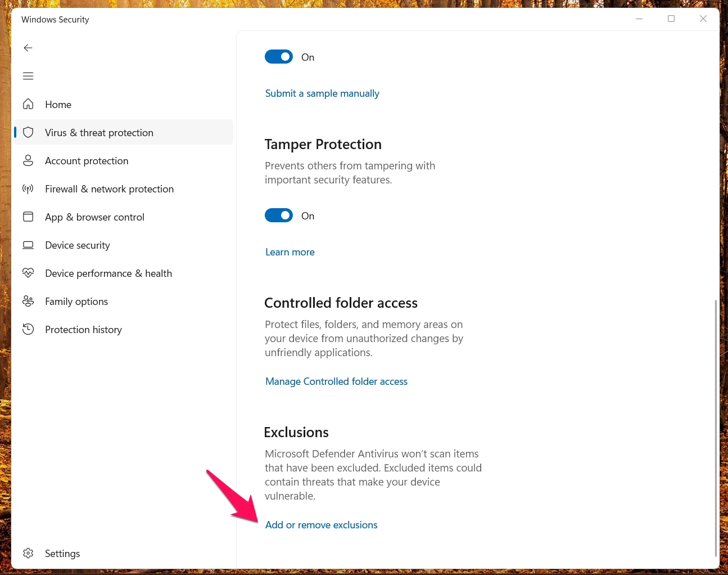728x575 pixels.
Task: Click Submit a sample manually link
Action: coord(322,93)
